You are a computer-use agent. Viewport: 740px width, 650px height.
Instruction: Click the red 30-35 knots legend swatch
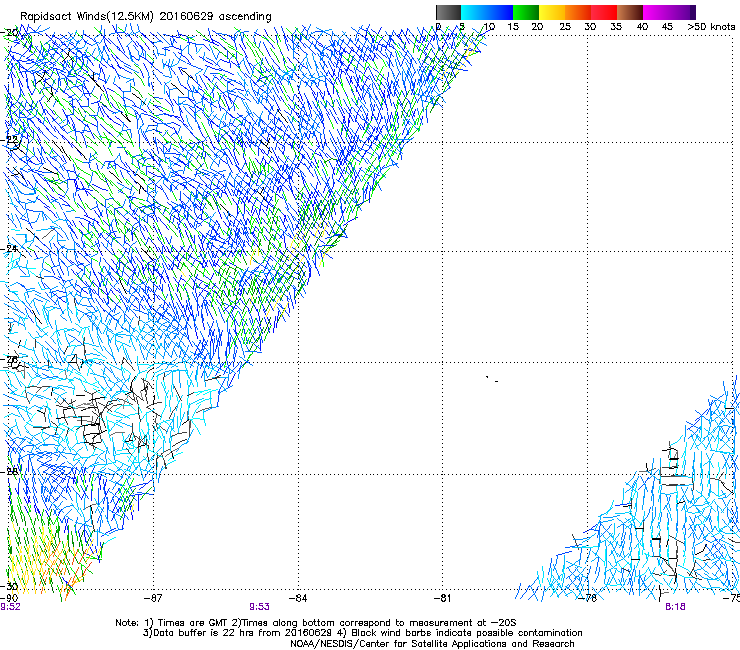click(604, 12)
